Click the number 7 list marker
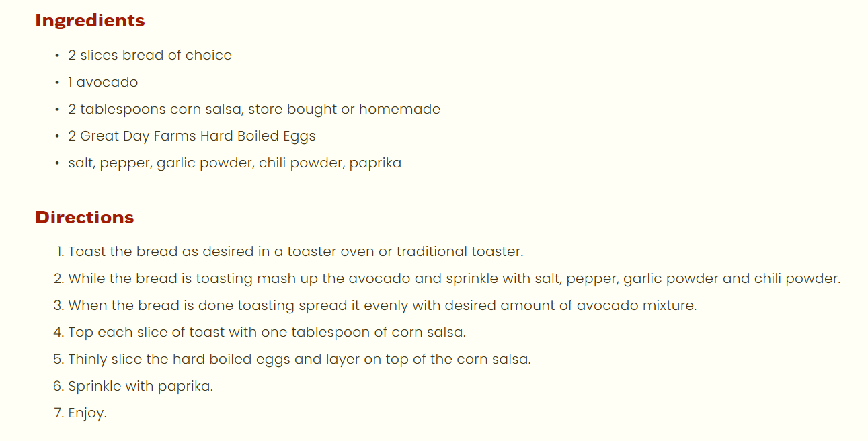Image resolution: width=868 pixels, height=441 pixels. [58, 413]
